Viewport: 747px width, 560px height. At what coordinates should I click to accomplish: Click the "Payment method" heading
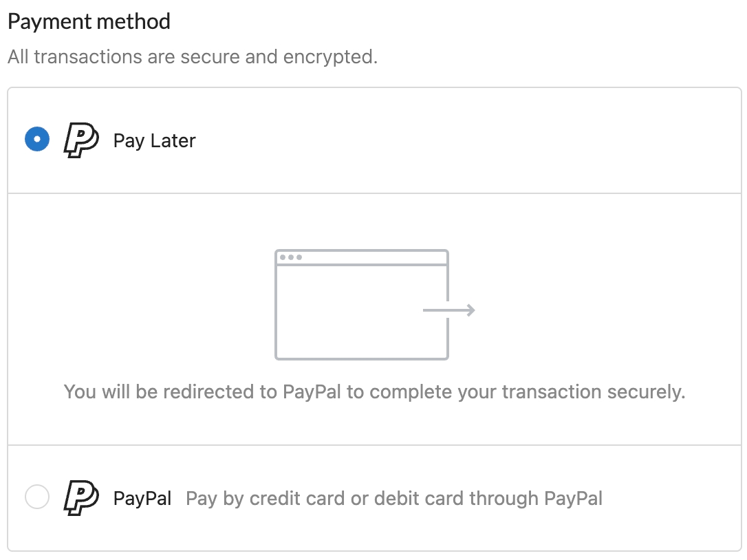coord(89,21)
